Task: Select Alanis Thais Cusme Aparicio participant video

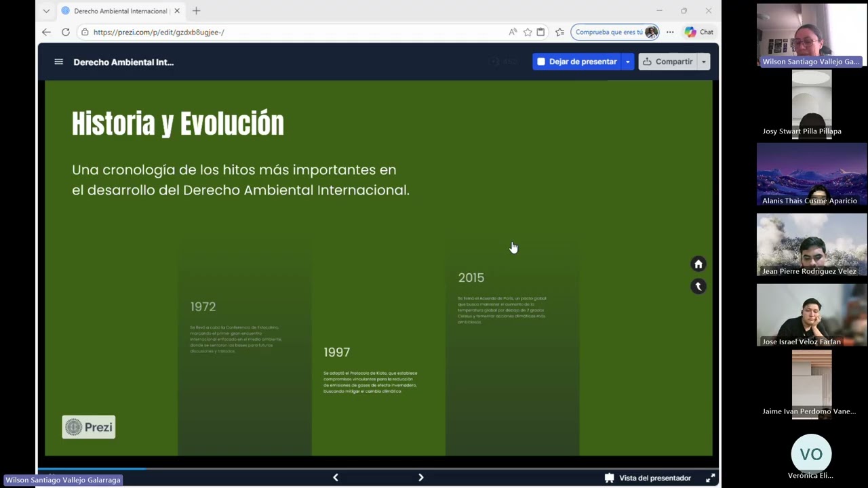Action: pyautogui.click(x=811, y=175)
